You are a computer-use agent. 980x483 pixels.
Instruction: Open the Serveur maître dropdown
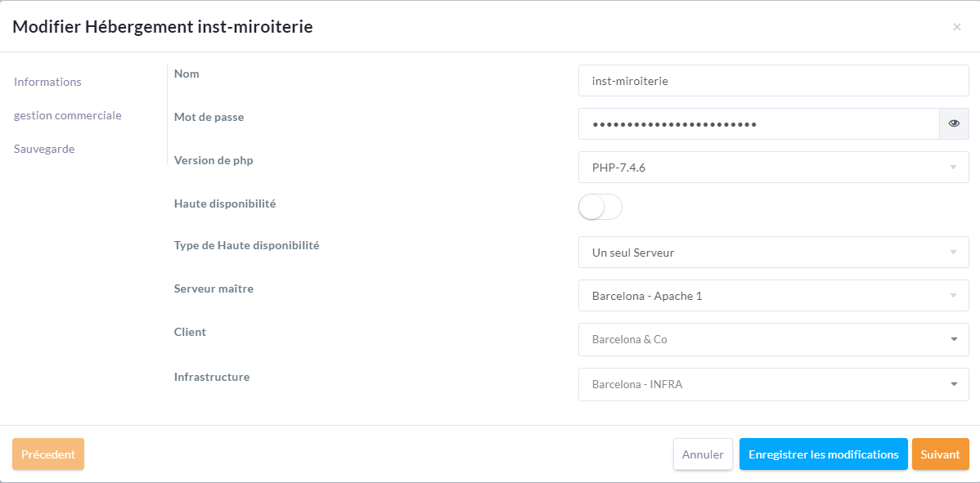tap(953, 296)
